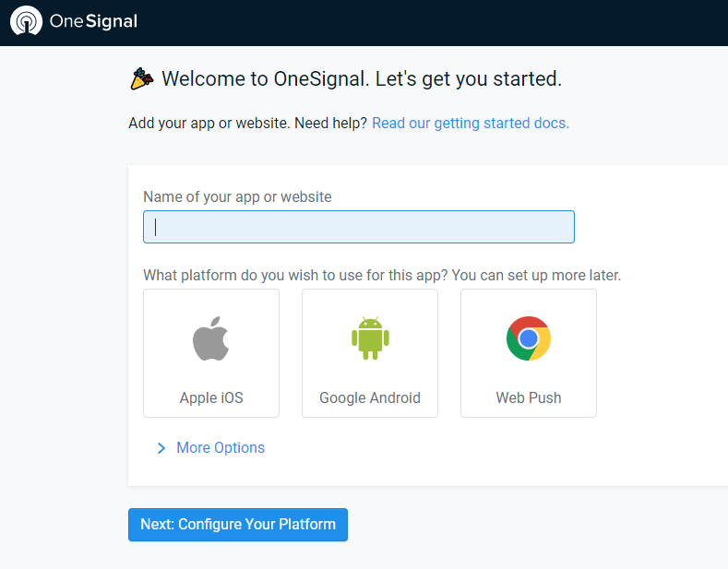Choose the Web Push label text

[x=529, y=397]
